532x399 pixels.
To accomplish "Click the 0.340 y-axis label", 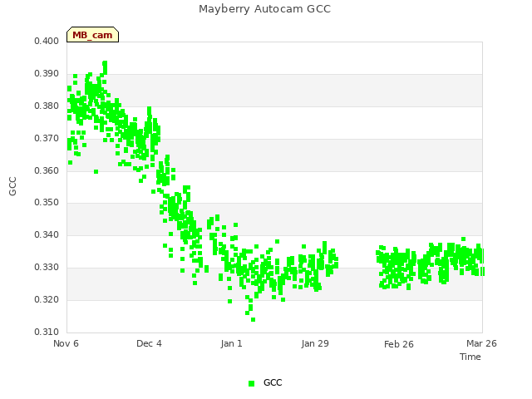I will tap(47, 234).
